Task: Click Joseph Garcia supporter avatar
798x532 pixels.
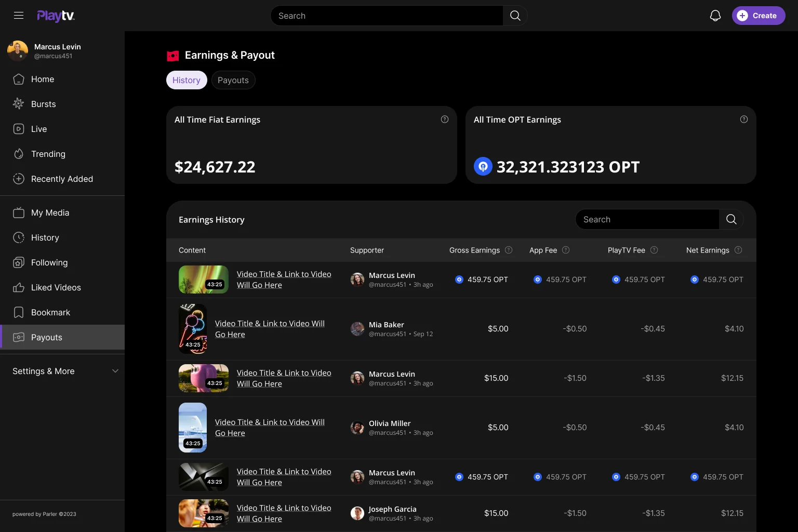Action: (x=357, y=513)
